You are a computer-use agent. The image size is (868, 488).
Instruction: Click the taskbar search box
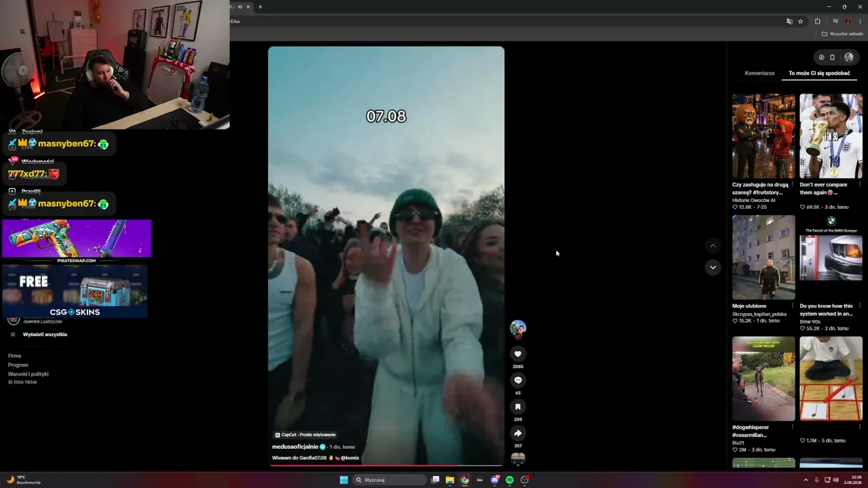coord(390,480)
